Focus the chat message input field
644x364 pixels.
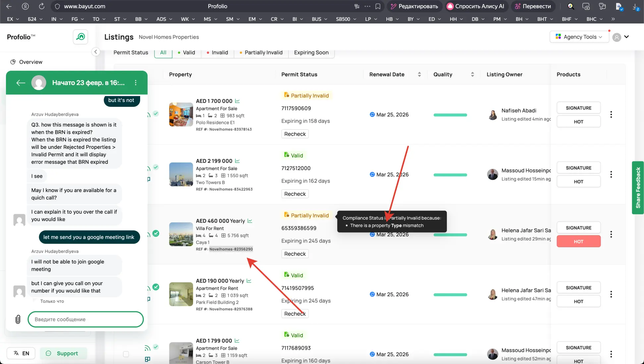pos(85,319)
